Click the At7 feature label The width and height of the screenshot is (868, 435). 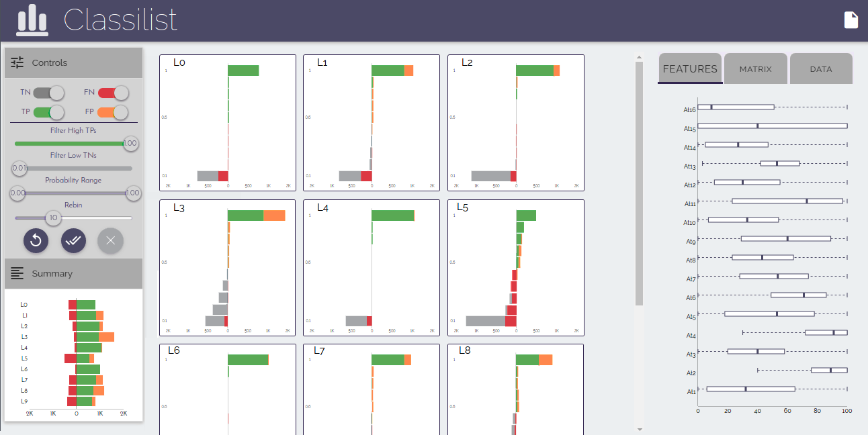tap(691, 279)
